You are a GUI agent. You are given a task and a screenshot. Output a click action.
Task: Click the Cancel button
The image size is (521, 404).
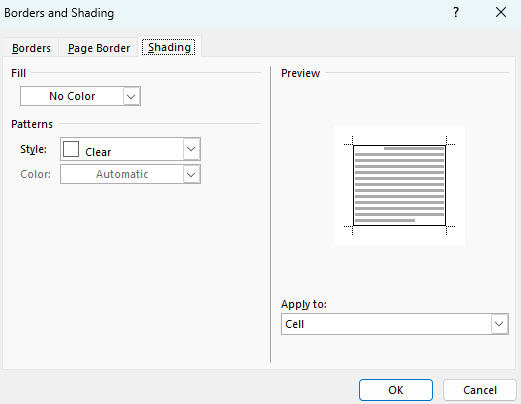tap(480, 390)
